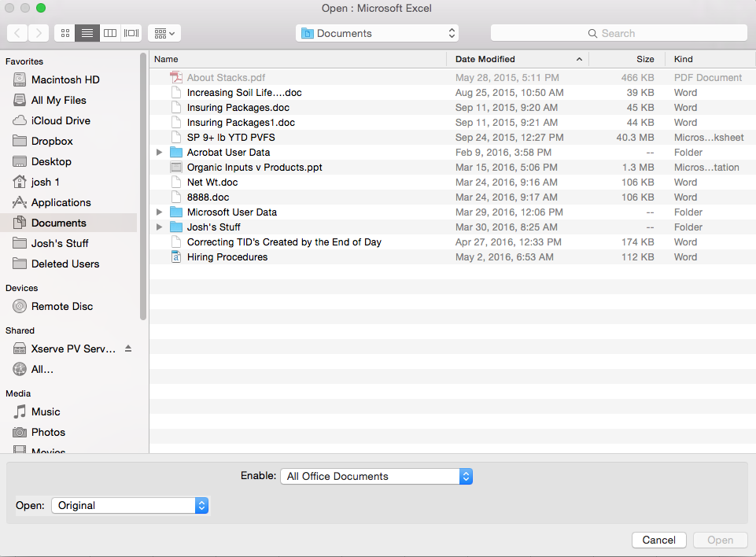
Task: Select All… under Shared
Action: [x=68, y=370]
